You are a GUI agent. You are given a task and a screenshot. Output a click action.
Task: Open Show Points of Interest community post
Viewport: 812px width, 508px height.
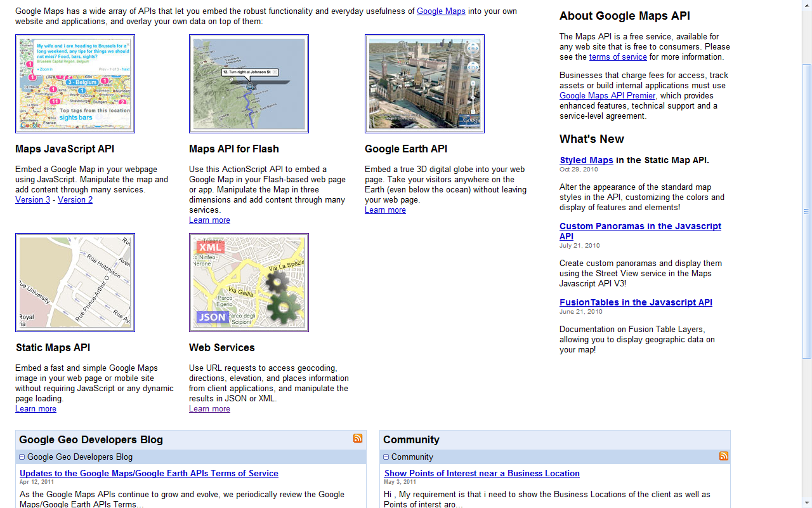click(x=481, y=473)
